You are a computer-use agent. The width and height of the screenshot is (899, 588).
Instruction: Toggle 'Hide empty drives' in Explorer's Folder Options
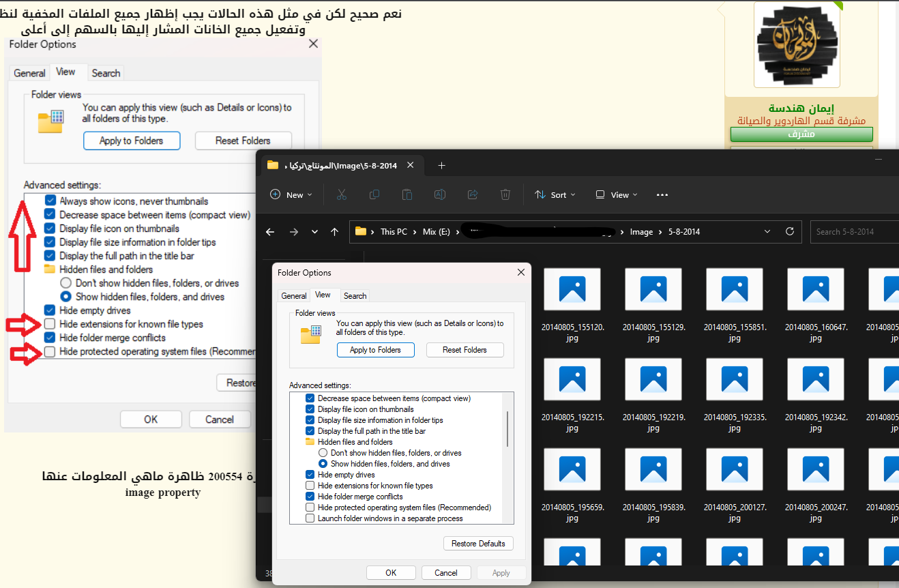[x=310, y=475]
